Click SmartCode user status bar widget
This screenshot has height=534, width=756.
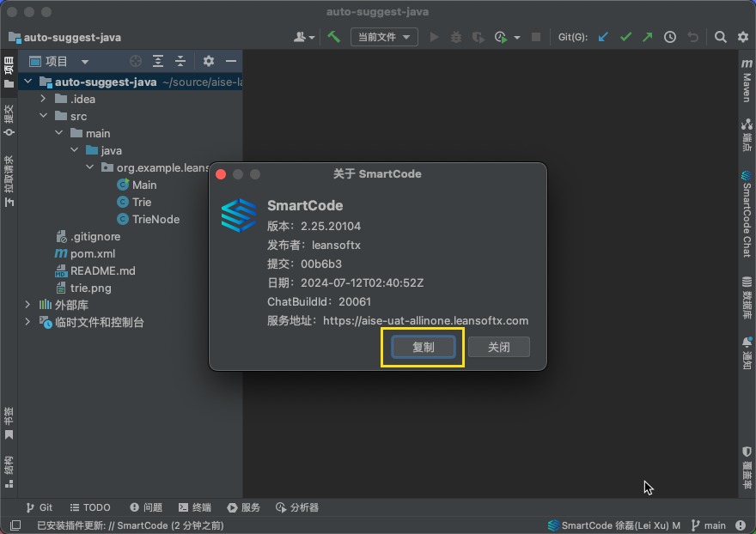pyautogui.click(x=614, y=525)
